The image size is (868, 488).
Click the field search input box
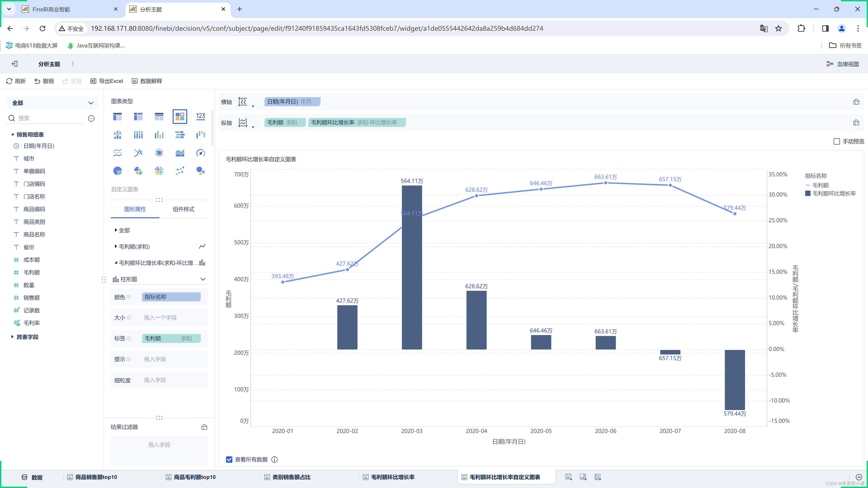click(x=51, y=118)
